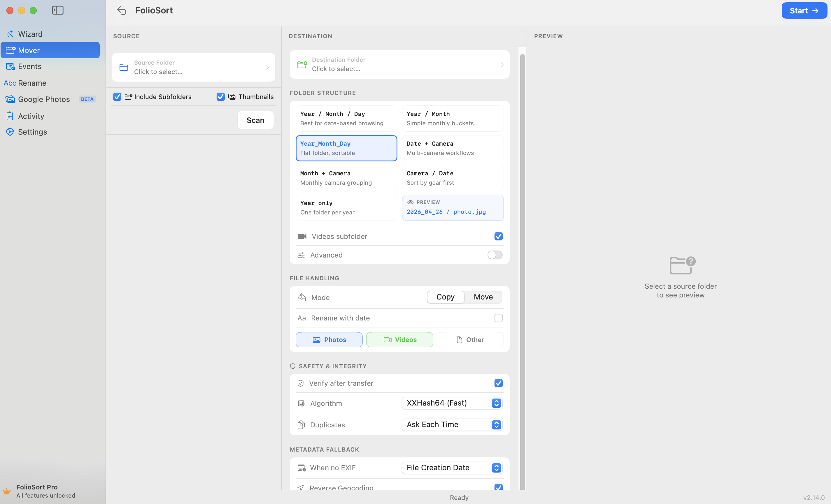Click the Include Subfolders folder icon

pos(129,97)
